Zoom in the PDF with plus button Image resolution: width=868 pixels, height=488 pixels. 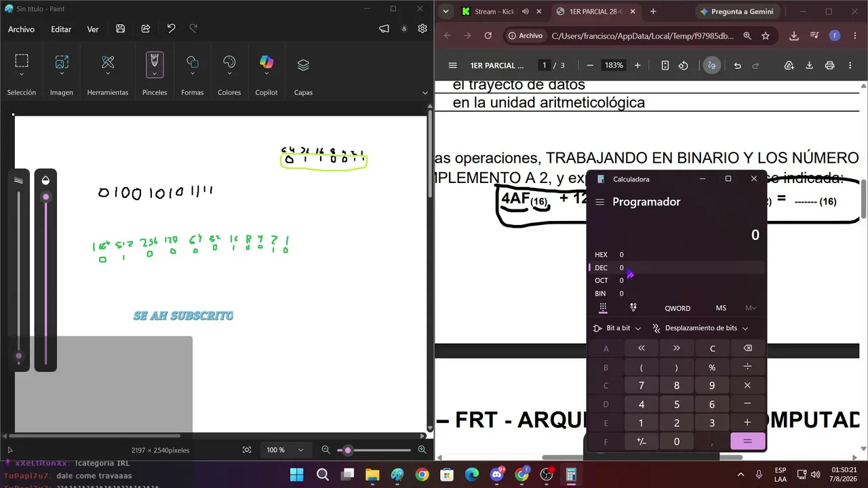tap(637, 66)
